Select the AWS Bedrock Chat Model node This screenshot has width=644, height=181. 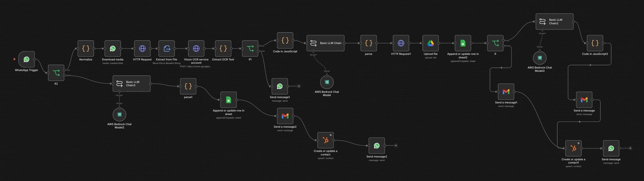click(327, 82)
